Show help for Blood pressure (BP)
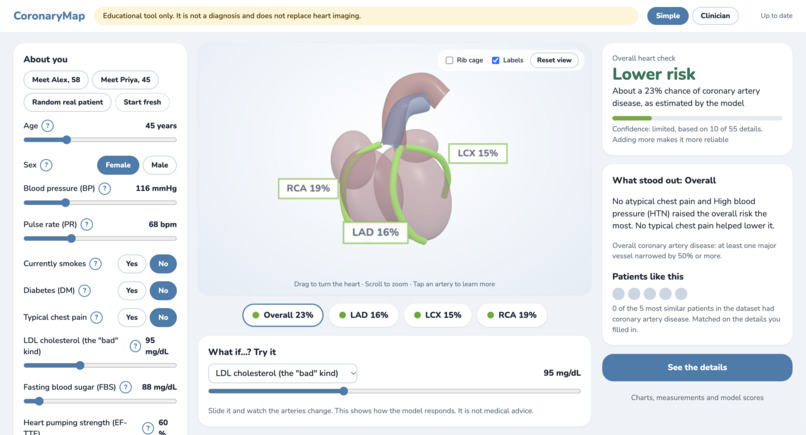Screen dimensions: 806x435 point(104,189)
